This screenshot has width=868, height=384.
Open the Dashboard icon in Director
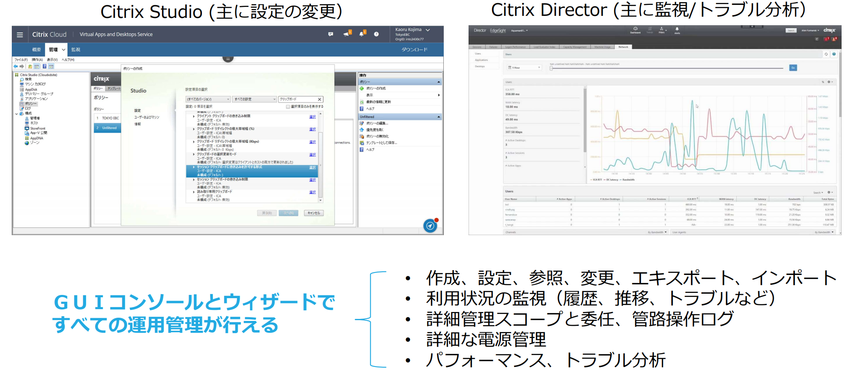click(636, 30)
